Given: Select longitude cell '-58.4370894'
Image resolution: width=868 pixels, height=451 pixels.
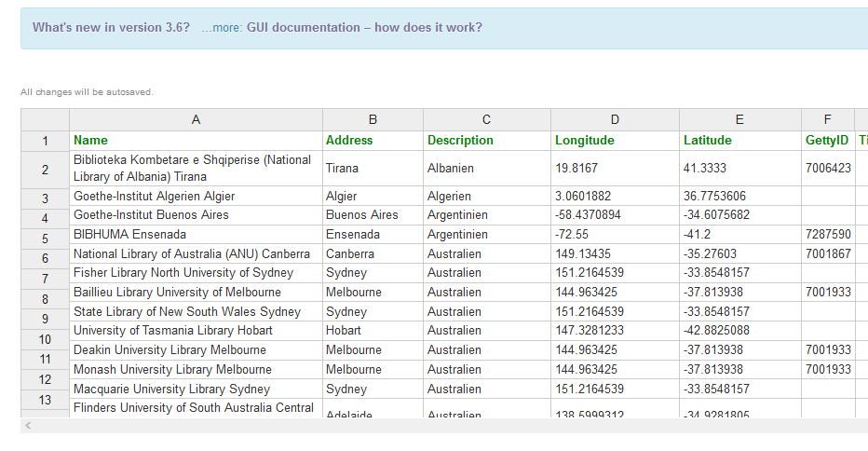Looking at the screenshot, I should pos(615,215).
